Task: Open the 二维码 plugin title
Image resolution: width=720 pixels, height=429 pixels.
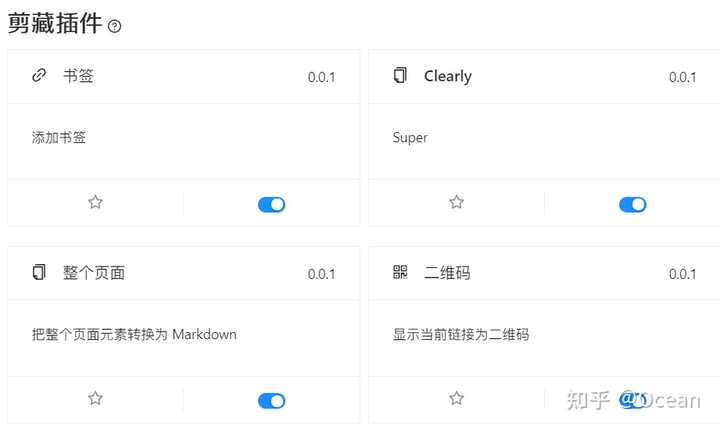Action: pos(447,273)
